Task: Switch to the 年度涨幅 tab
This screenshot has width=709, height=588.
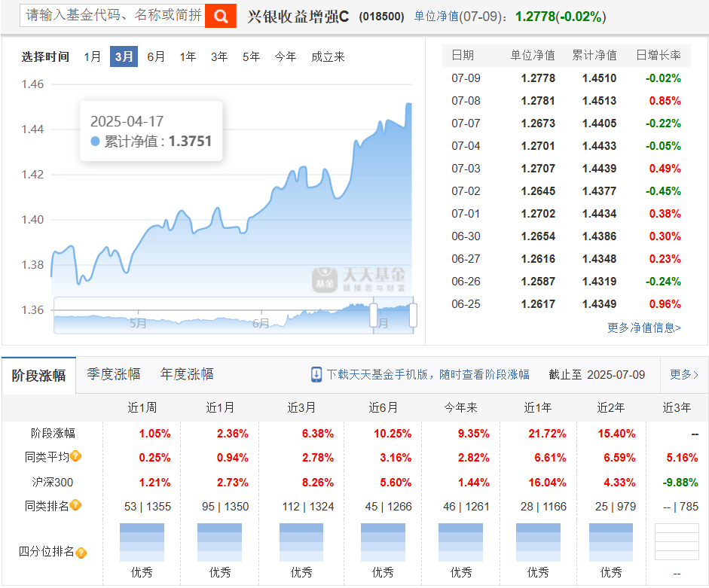Action: click(187, 374)
